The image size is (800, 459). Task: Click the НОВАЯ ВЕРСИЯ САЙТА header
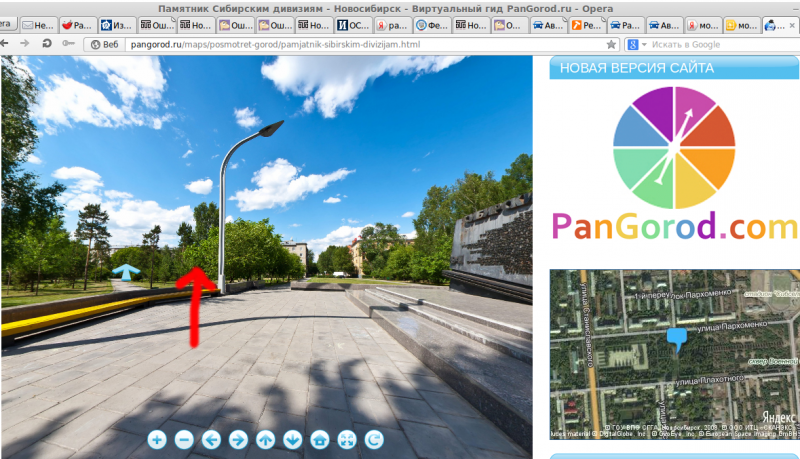coord(637,68)
